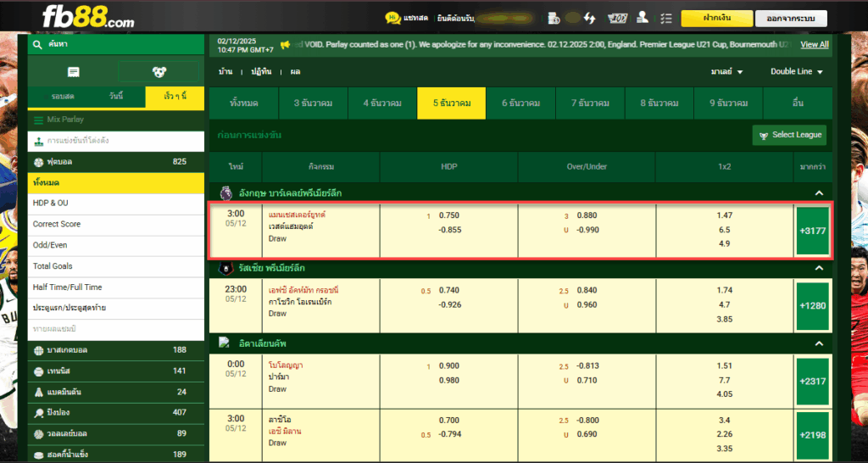Open the promotions ticket icon in header
The width and height of the screenshot is (868, 463).
pyautogui.click(x=617, y=19)
